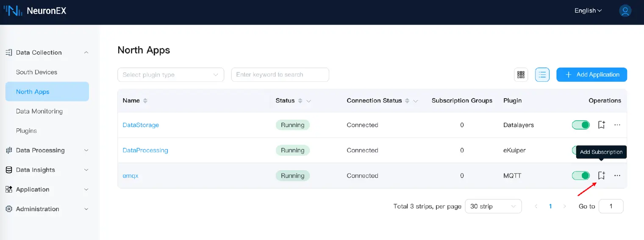Toggle off the DataStorage application switch
644x240 pixels.
point(580,125)
